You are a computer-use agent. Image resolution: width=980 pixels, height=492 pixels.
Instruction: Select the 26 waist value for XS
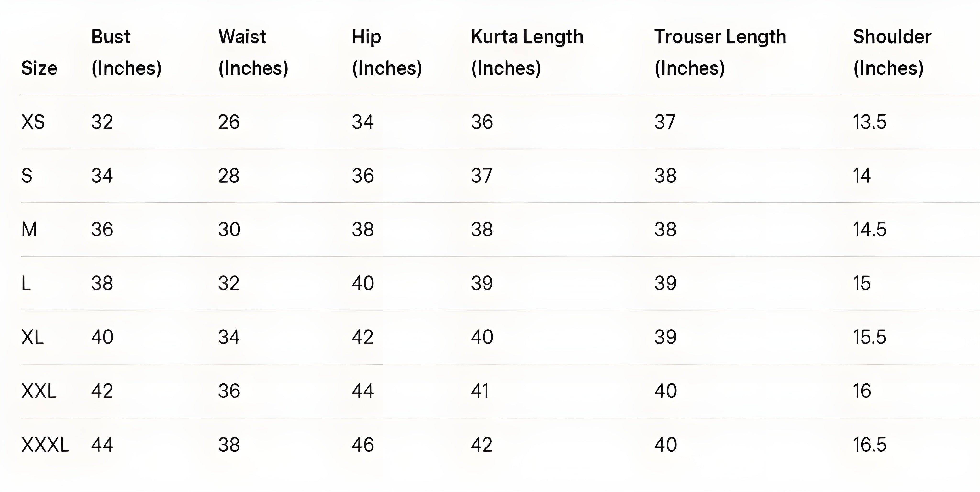coord(229,122)
